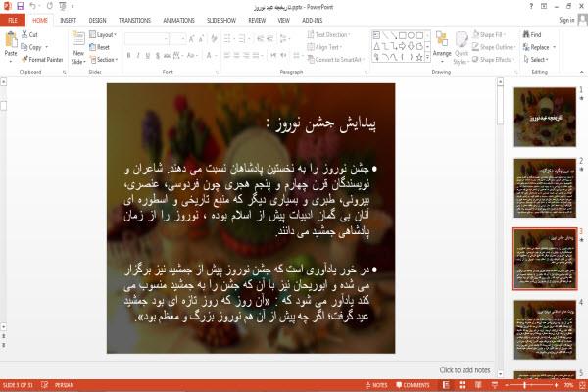Insert a New Slide

pos(78,48)
